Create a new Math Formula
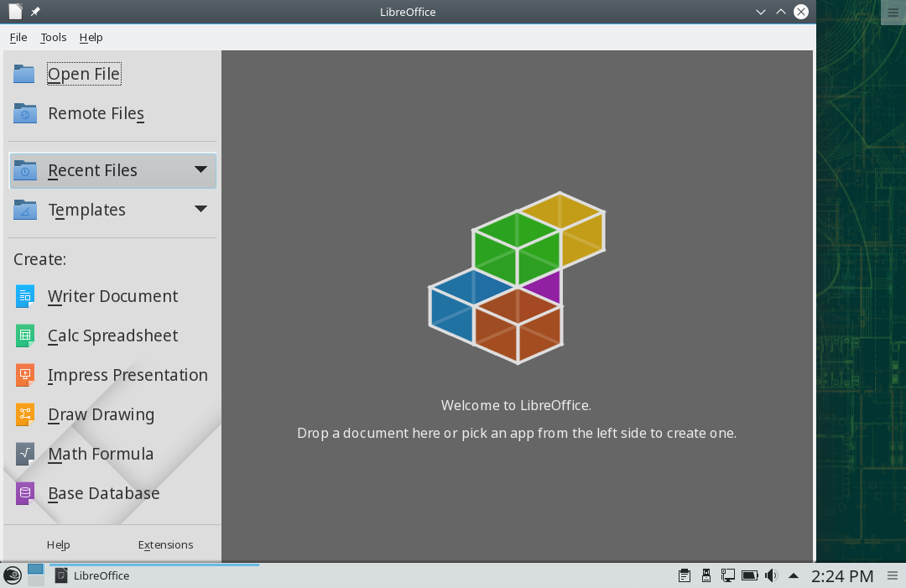The height and width of the screenshot is (588, 906). [100, 454]
